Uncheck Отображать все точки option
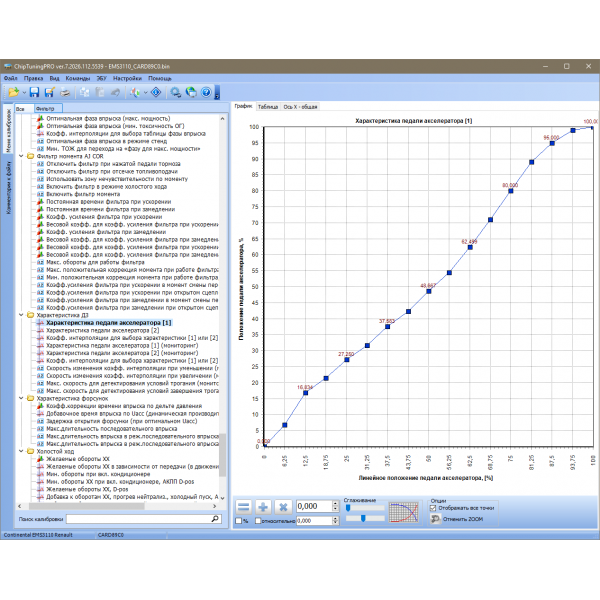 (x=433, y=507)
